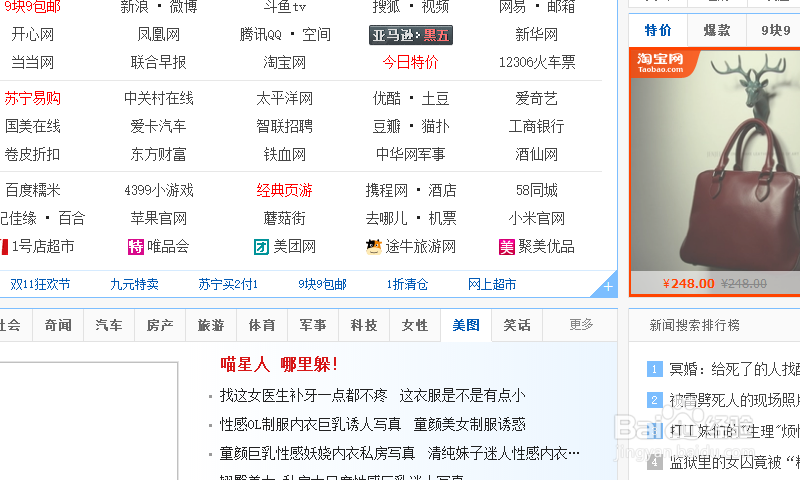Open the 奇闻 news tab

coord(58,325)
